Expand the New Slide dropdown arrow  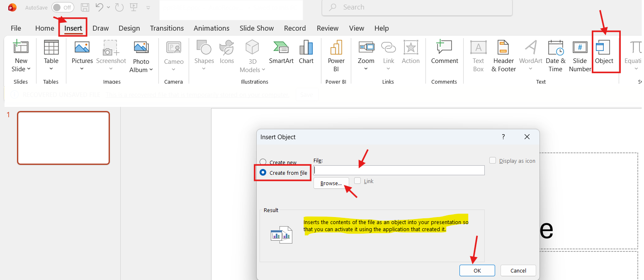point(29,69)
